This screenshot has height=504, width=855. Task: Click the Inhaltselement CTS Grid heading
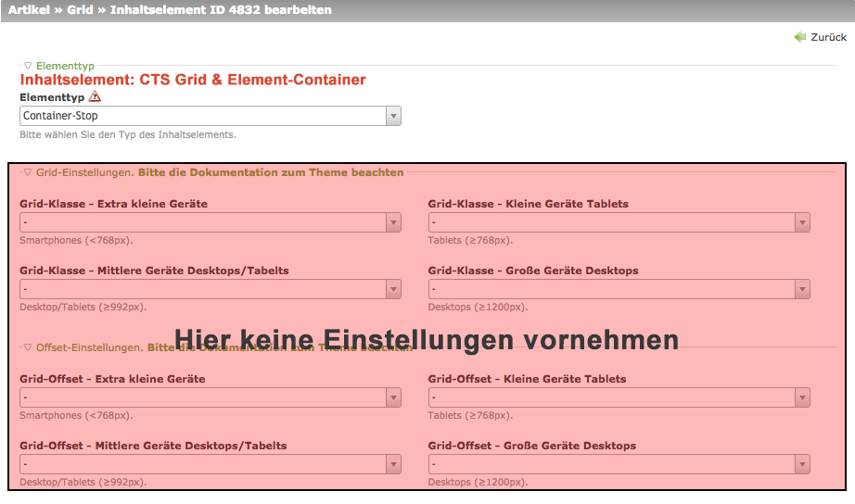pos(193,81)
